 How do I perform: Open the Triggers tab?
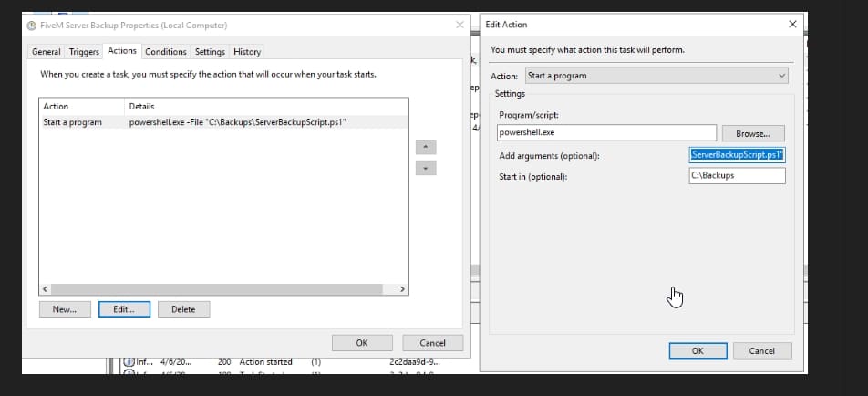84,52
